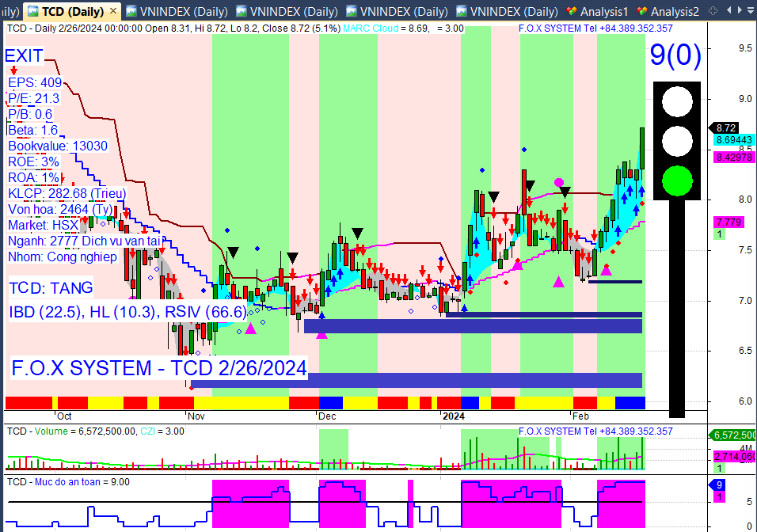
Task: Click the Nov label on date axis
Action: (x=196, y=416)
